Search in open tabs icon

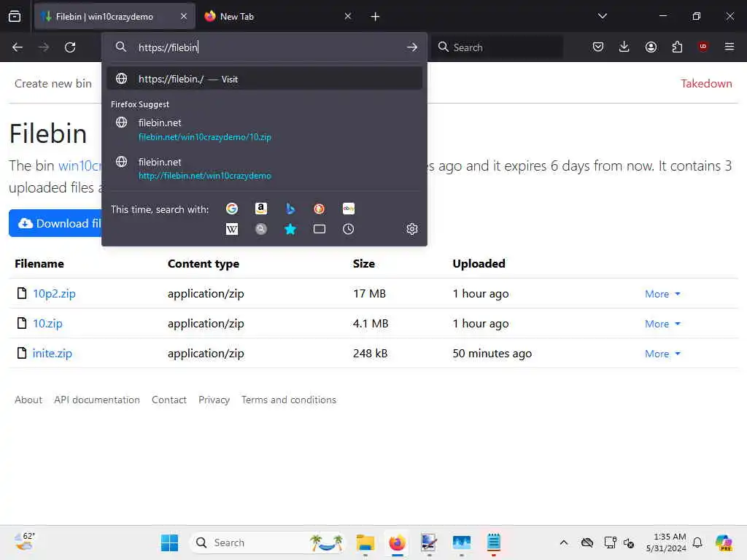(x=320, y=229)
